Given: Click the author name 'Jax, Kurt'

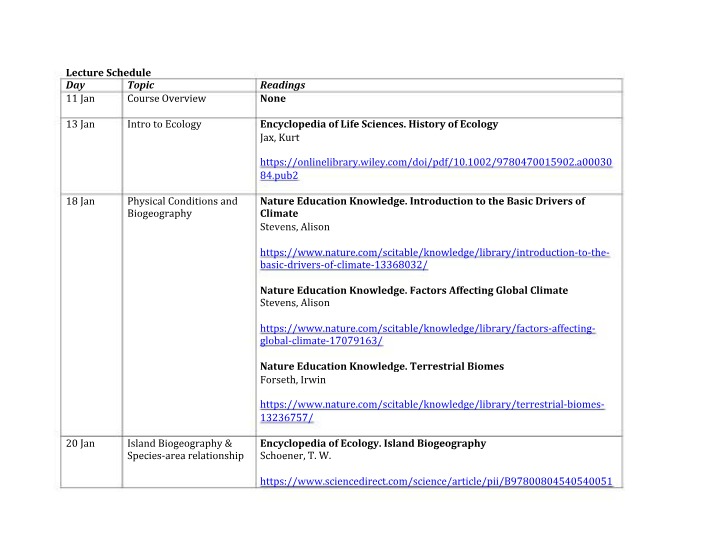Looking at the screenshot, I should 280,138.
